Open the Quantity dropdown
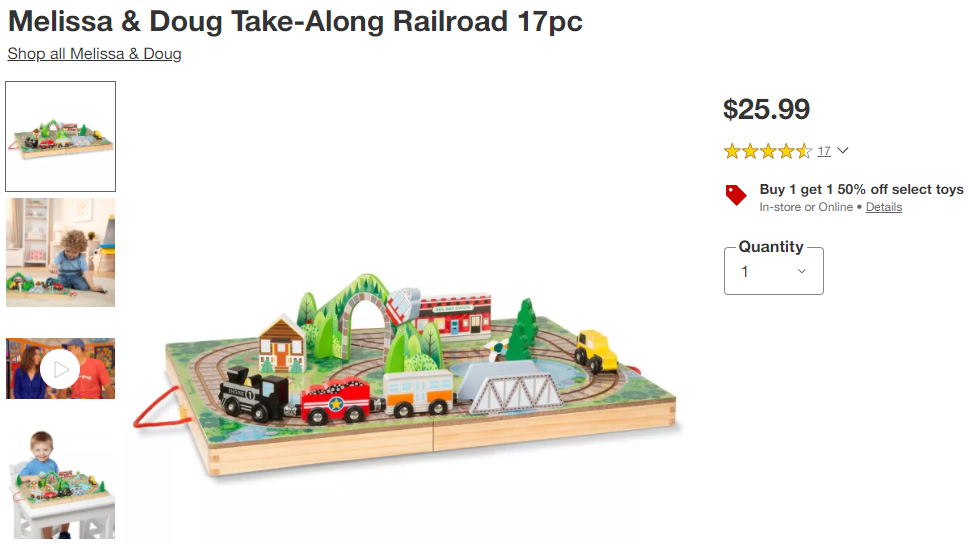The width and height of the screenshot is (970, 544). pos(773,271)
